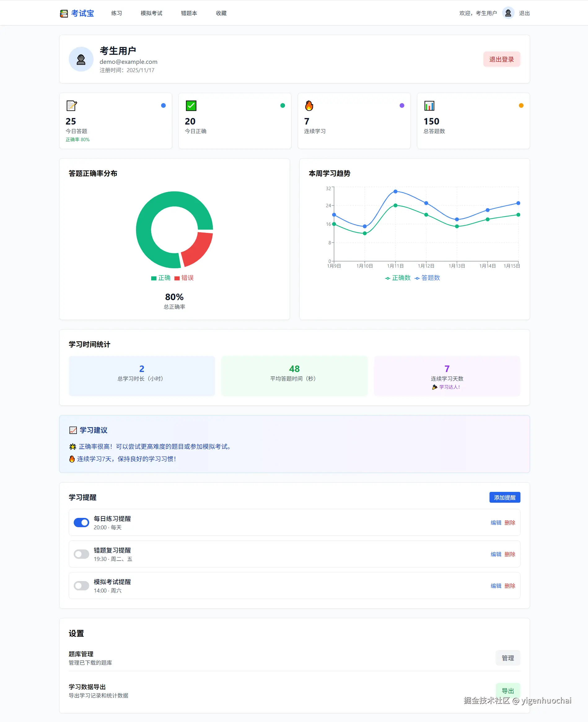This screenshot has width=588, height=722.
Task: Click the 考试宝 book logo icon
Action: 64,13
